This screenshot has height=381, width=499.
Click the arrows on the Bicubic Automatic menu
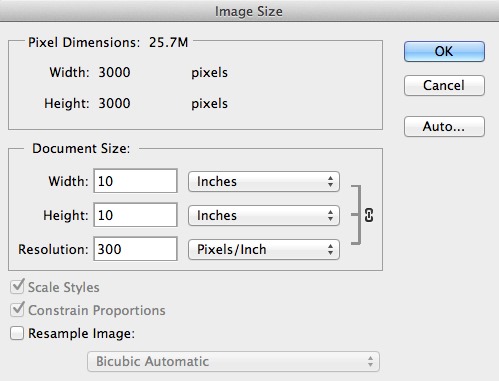[370, 361]
